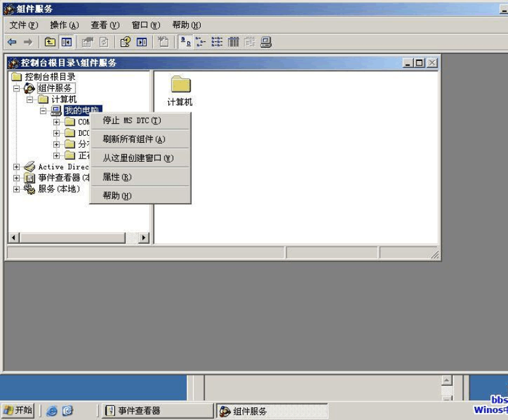The width and height of the screenshot is (508, 420).
Task: Click the computer icon at toolbar end
Action: 266,42
